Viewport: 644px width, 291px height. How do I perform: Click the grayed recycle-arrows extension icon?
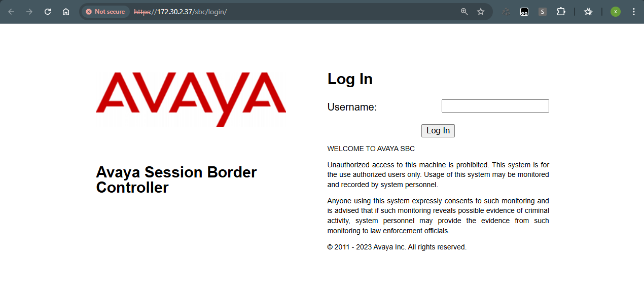point(506,12)
